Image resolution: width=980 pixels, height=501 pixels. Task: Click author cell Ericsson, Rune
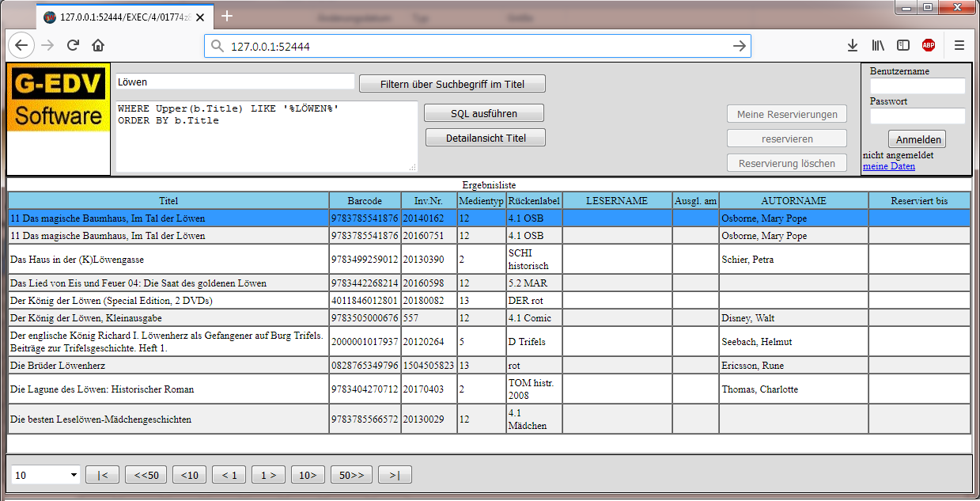point(793,365)
